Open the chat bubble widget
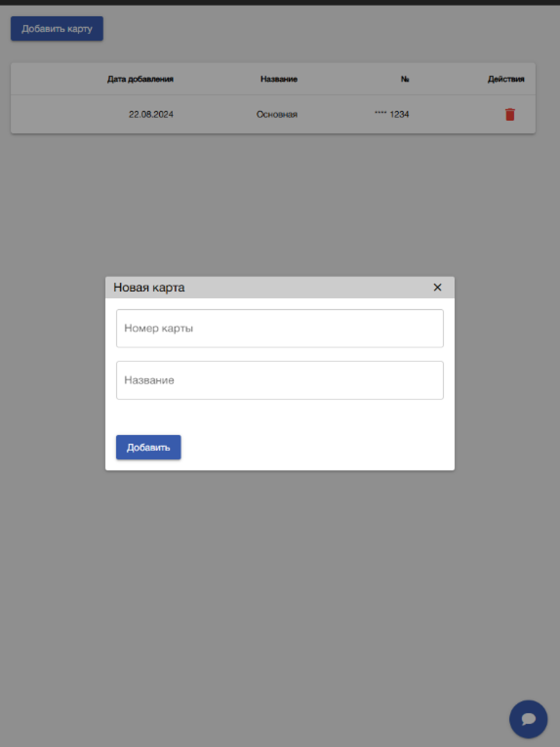560x747 pixels. (x=528, y=719)
